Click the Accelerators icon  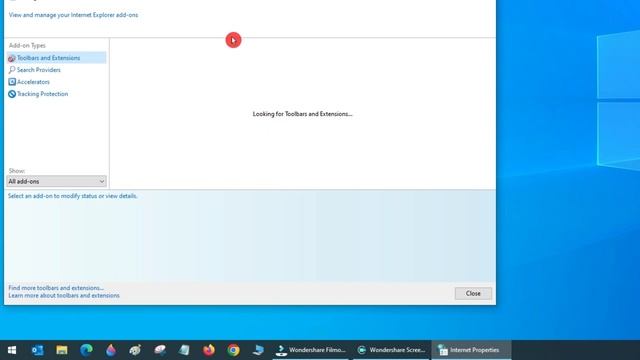pyautogui.click(x=12, y=82)
